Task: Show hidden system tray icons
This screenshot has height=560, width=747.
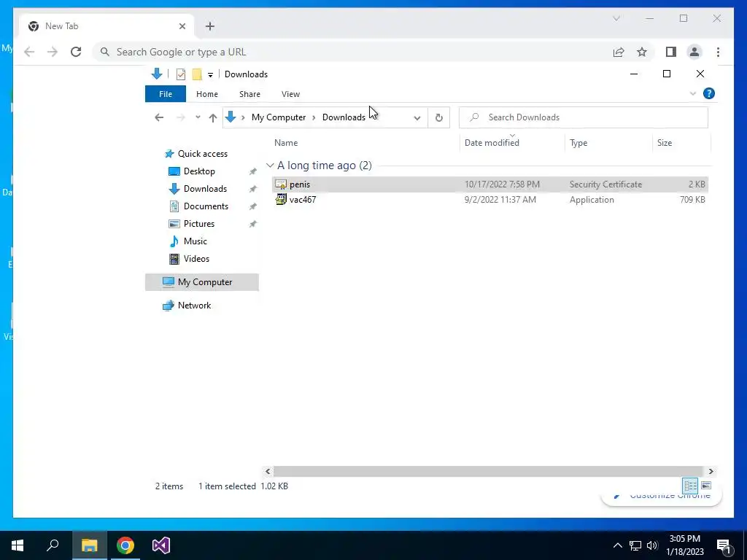Action: 617,545
